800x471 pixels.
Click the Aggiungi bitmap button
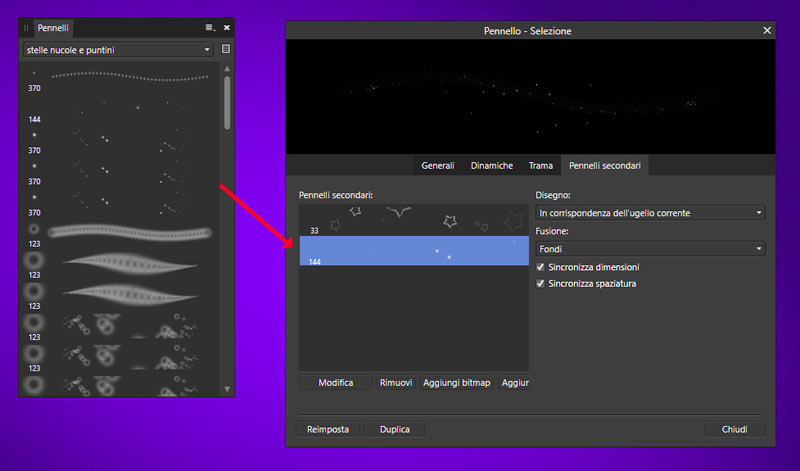pyautogui.click(x=457, y=383)
